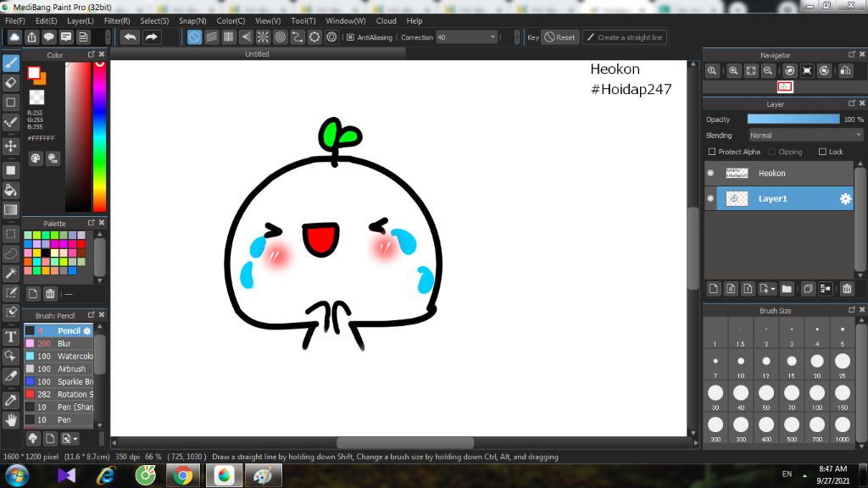The width and height of the screenshot is (868, 488).
Task: Select the Move tool
Action: click(10, 146)
